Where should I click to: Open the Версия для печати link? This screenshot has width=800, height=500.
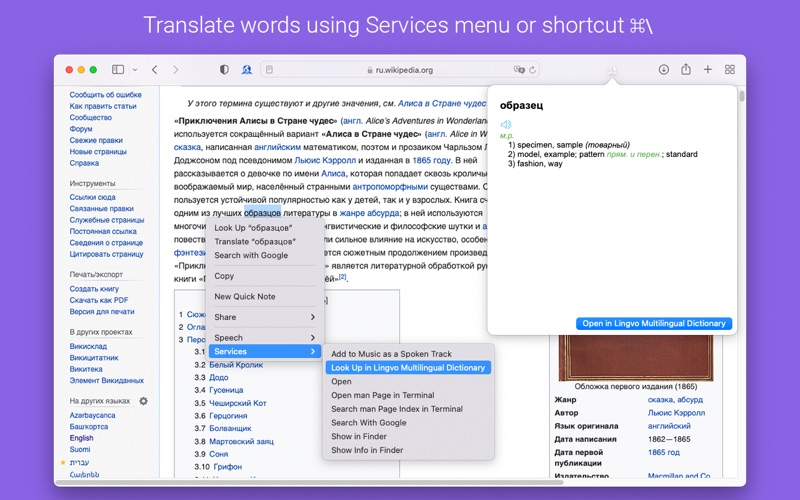(102, 312)
